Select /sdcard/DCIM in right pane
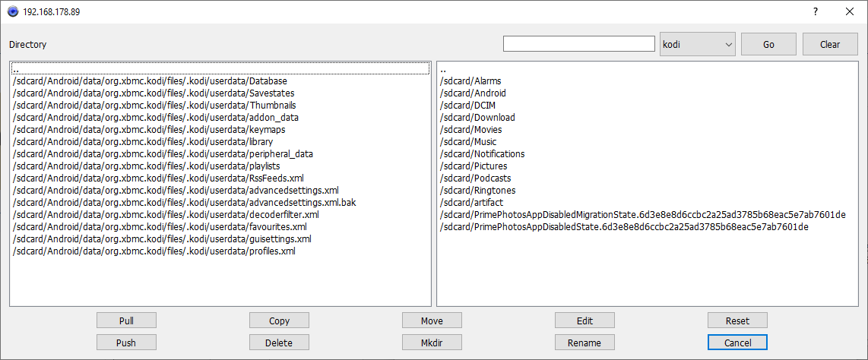Viewport: 868px width, 360px height. 648,106
